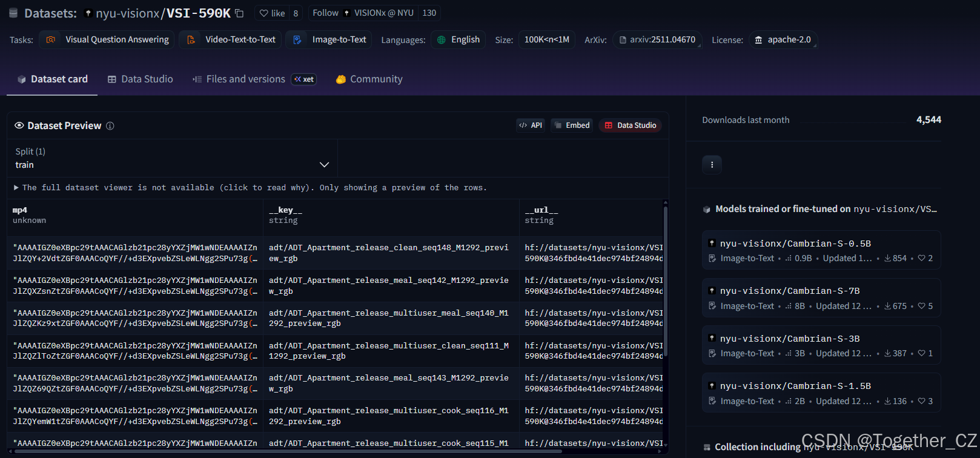Click the Dataset Preview eye icon
The image size is (980, 458).
coord(19,125)
